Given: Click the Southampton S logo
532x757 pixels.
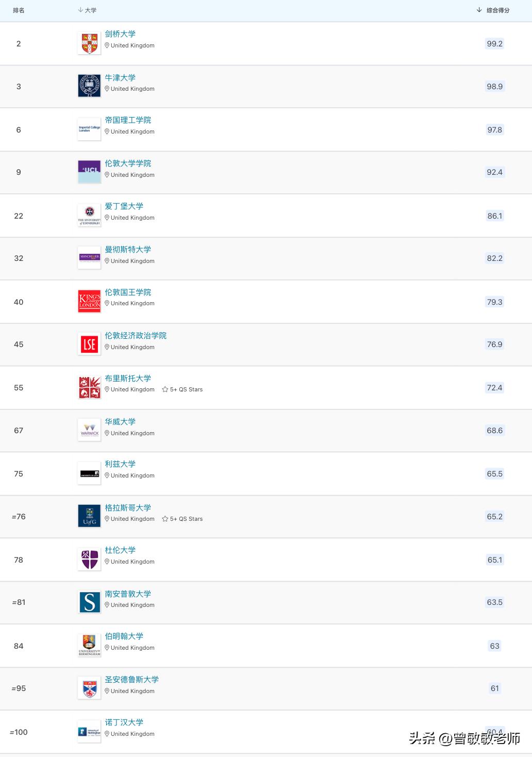Looking at the screenshot, I should (x=89, y=602).
